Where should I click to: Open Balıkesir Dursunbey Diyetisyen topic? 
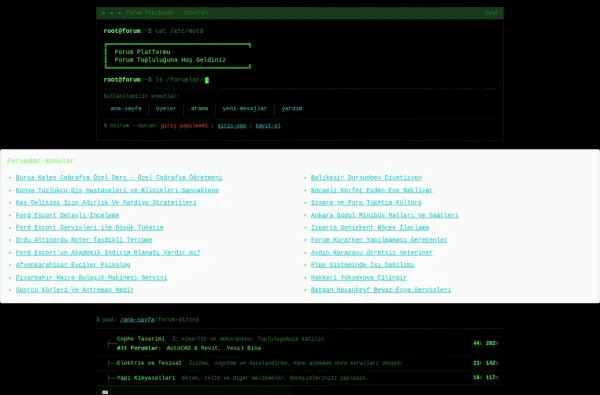(366, 178)
